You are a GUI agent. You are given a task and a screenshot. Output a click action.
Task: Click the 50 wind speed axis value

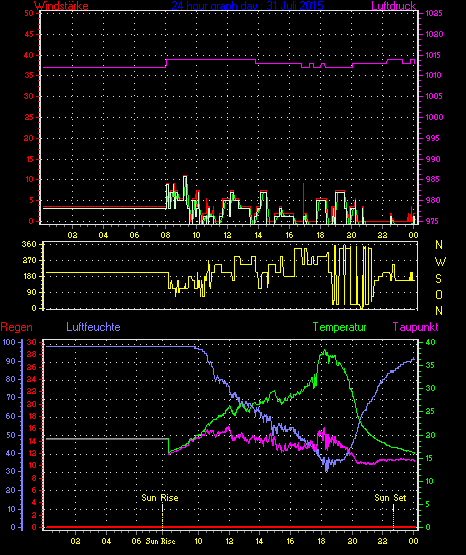pos(29,13)
